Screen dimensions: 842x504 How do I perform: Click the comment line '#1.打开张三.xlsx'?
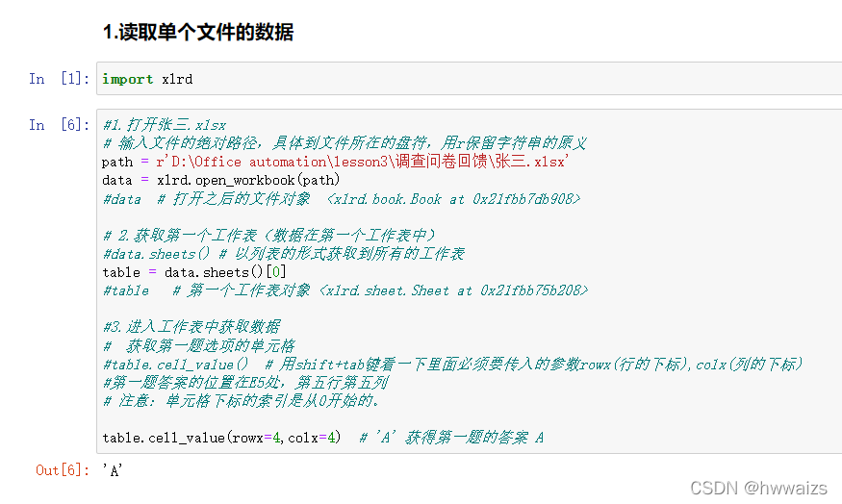(165, 125)
